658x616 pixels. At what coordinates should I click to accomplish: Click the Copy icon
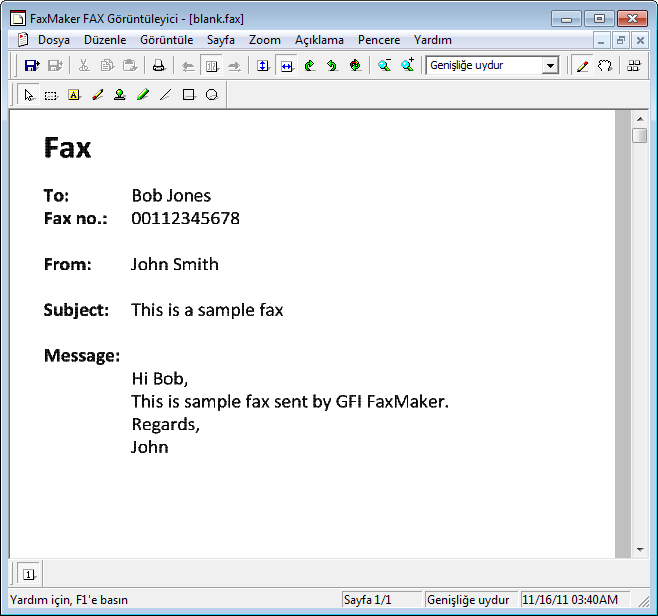point(107,65)
